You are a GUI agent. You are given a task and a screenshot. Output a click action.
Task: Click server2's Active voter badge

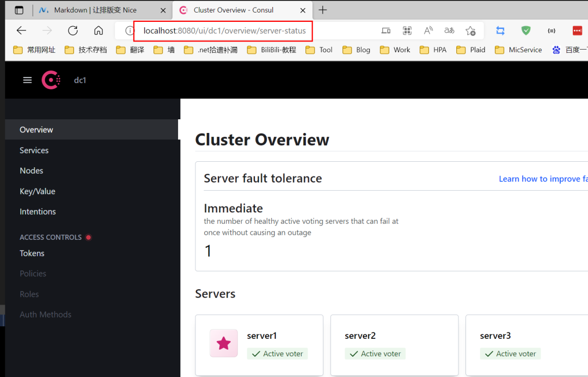pos(375,354)
